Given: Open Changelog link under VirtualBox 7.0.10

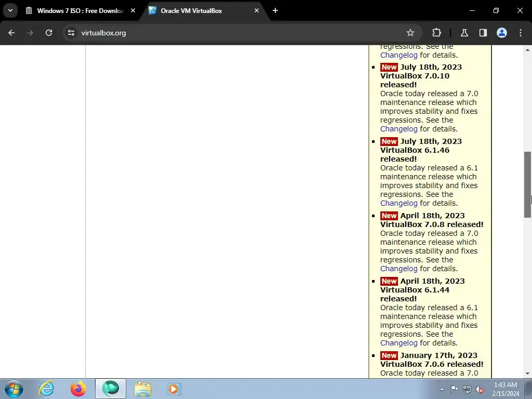Looking at the screenshot, I should [x=398, y=129].
